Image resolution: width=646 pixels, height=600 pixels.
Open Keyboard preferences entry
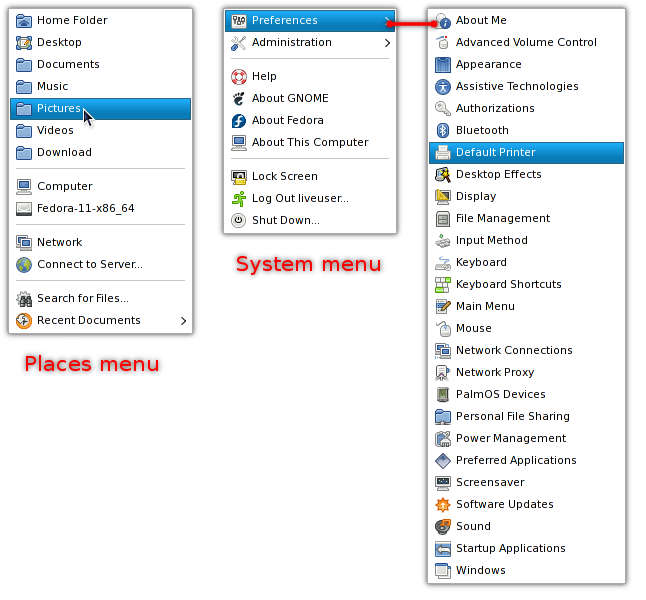527,262
